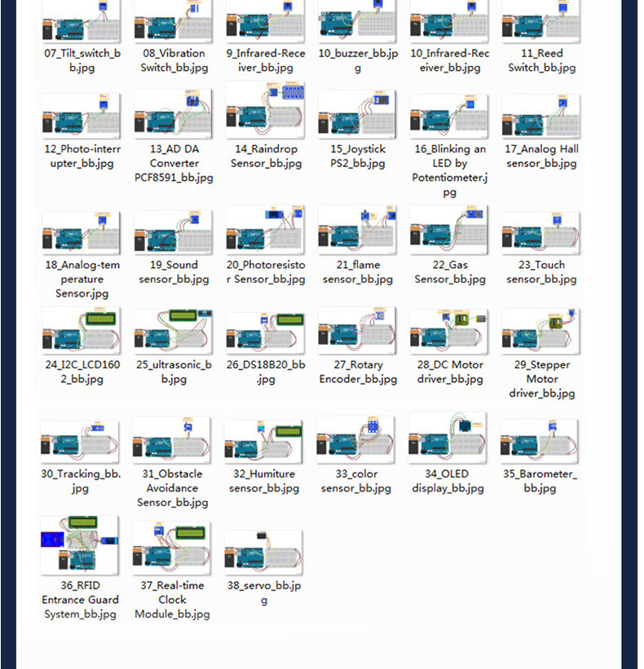Open the 30_Tracking_bb.jpg image

click(x=80, y=442)
